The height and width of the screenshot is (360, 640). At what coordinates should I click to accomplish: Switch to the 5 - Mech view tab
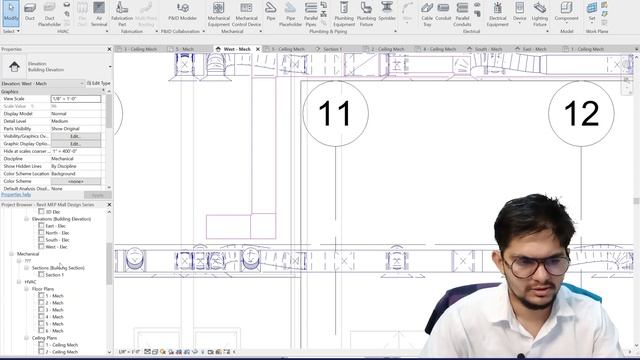(x=184, y=49)
